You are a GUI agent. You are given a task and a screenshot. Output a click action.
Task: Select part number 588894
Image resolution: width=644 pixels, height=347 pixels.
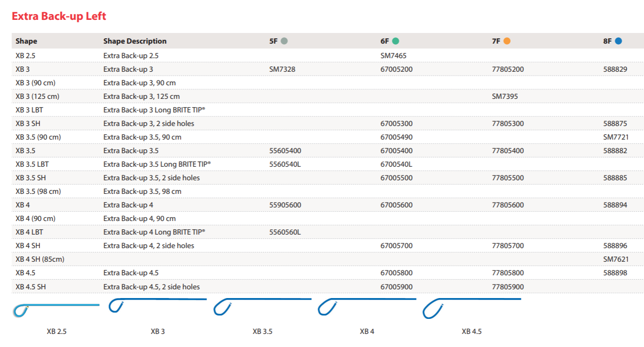pyautogui.click(x=615, y=205)
